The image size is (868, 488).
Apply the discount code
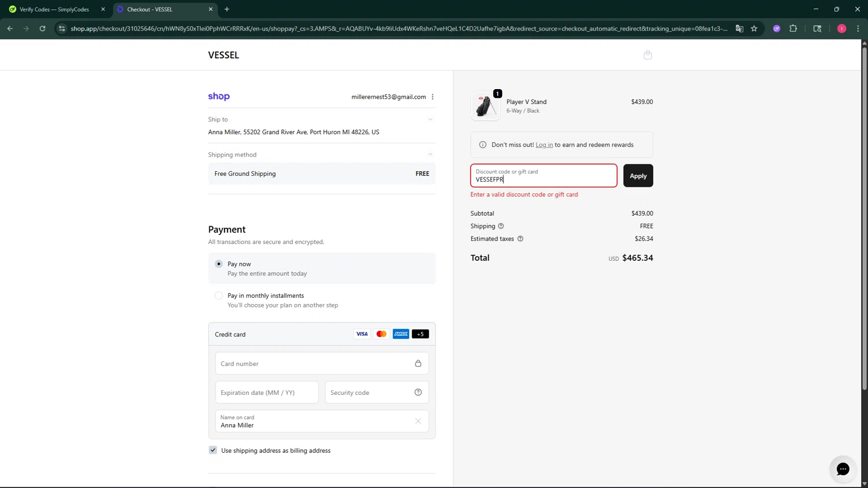coord(638,176)
